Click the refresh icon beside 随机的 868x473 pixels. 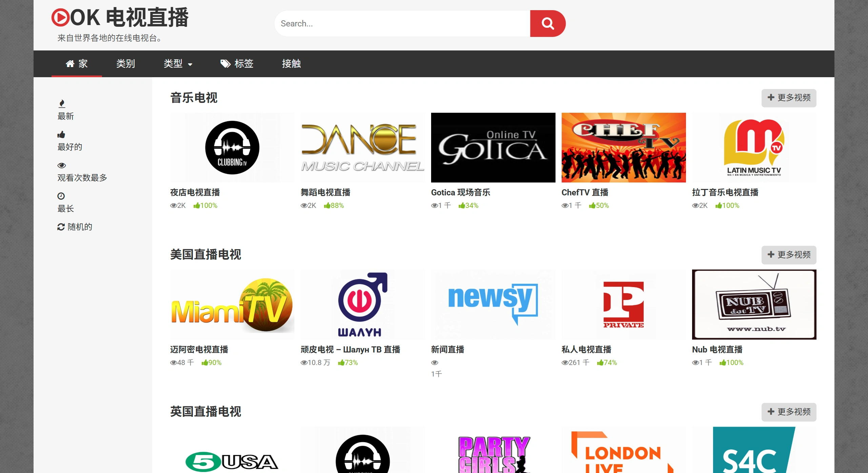pos(61,227)
